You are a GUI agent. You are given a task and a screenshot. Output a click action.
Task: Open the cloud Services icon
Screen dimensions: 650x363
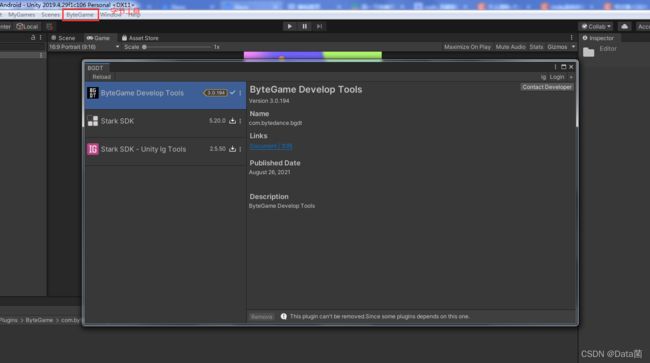pyautogui.click(x=624, y=27)
